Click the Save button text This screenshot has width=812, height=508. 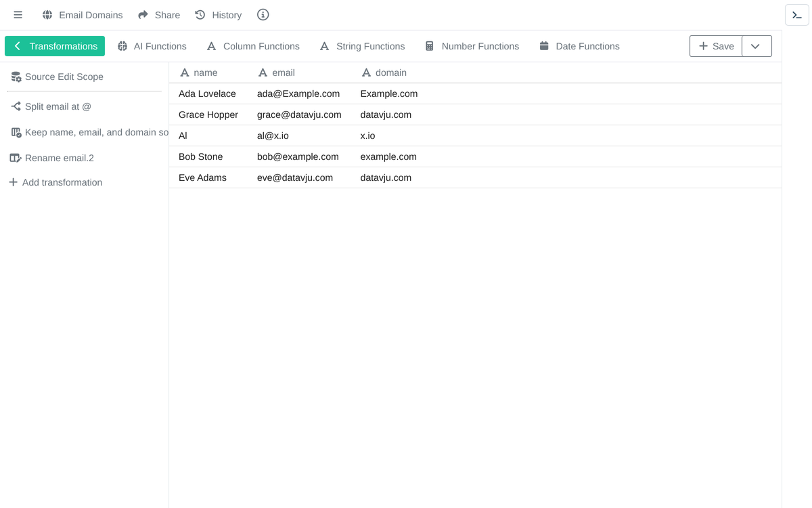[x=723, y=46]
